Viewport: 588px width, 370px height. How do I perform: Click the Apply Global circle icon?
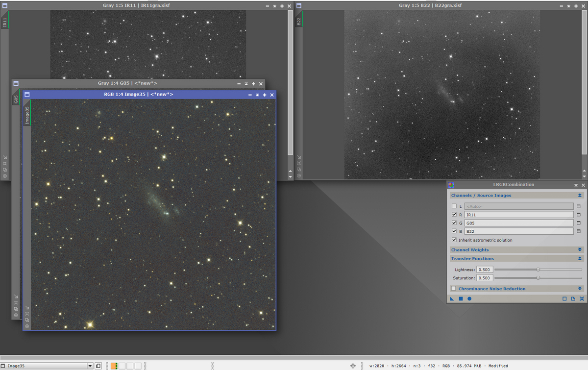point(469,298)
